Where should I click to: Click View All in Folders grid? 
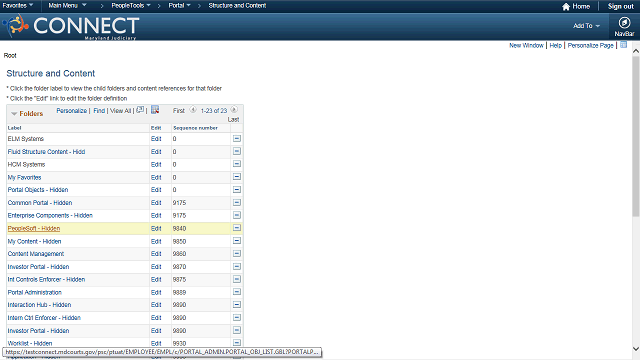click(x=120, y=111)
